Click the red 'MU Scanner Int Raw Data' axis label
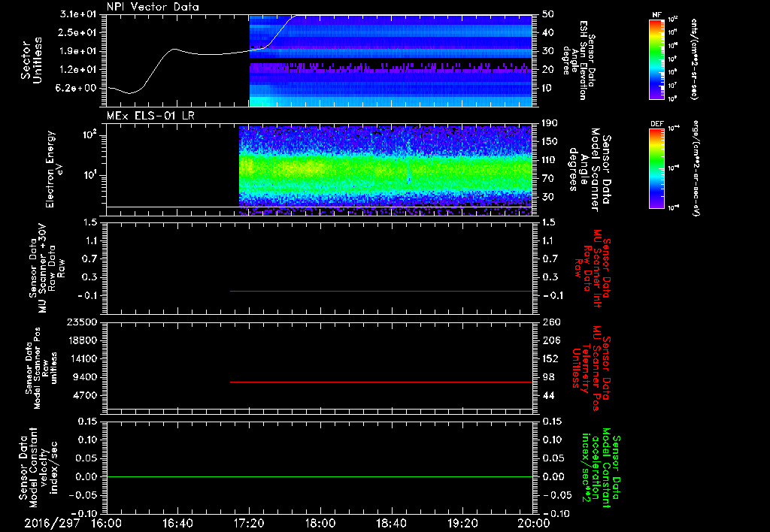This screenshot has width=770, height=532. coord(593,268)
